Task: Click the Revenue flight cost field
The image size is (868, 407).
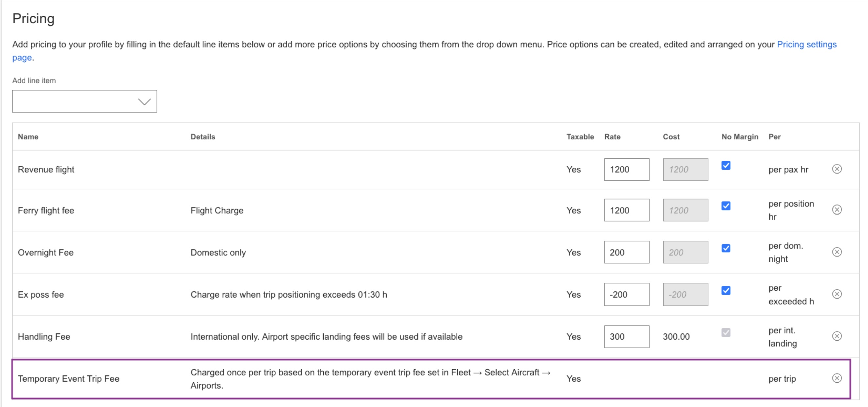Action: [685, 170]
